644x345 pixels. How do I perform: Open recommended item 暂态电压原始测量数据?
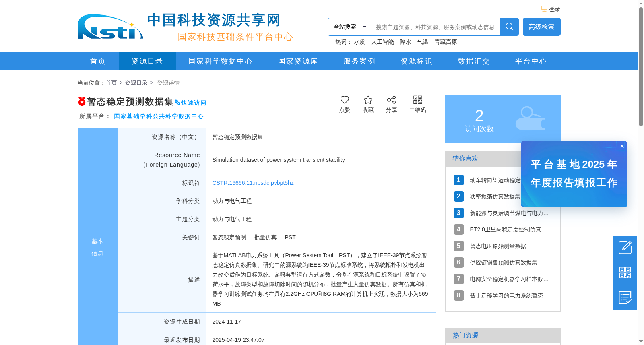498,246
